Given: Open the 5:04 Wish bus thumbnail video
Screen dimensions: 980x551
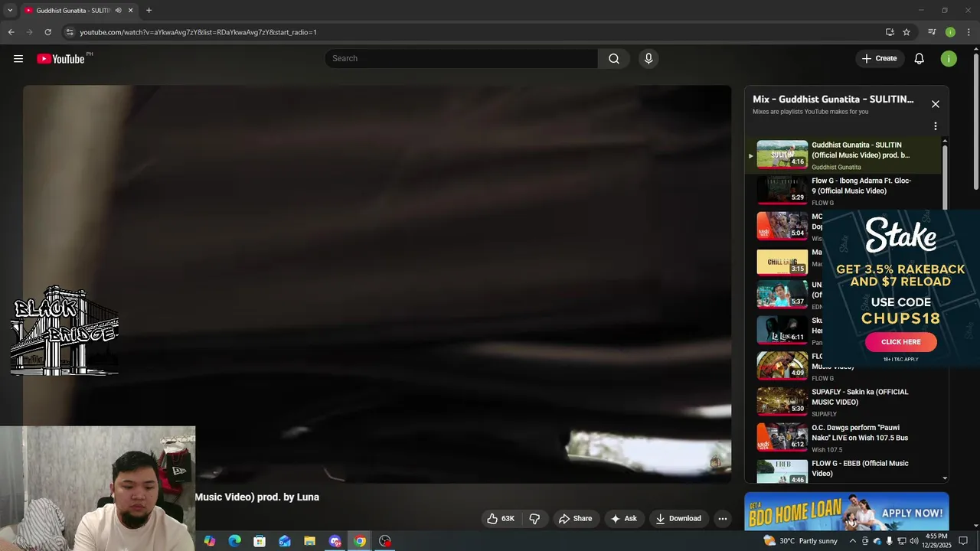Looking at the screenshot, I should [x=782, y=226].
